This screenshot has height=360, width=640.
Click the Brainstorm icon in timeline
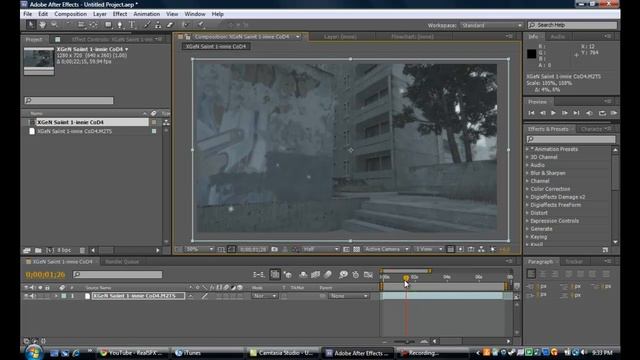(343, 275)
